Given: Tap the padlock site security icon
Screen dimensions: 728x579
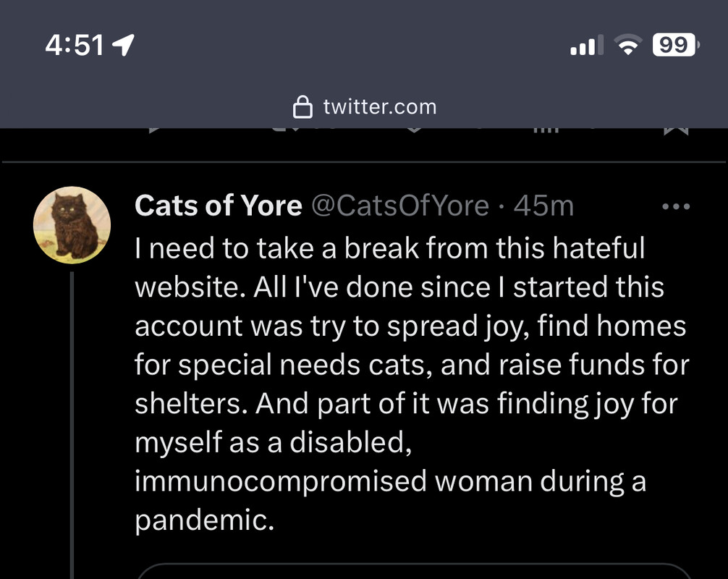Looking at the screenshot, I should pos(302,107).
